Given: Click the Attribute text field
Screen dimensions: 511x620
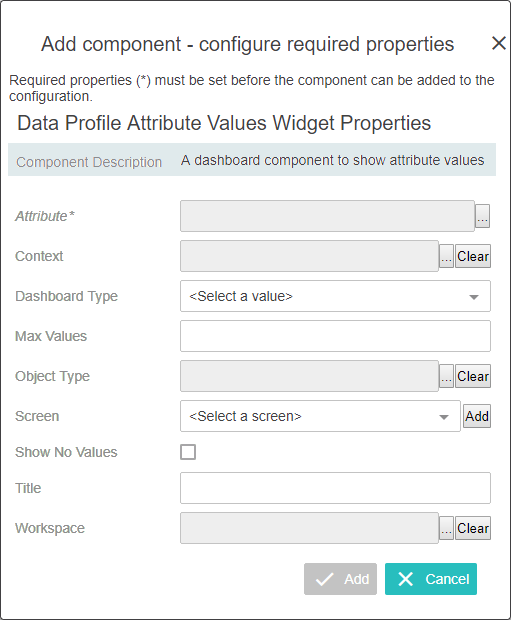Looking at the screenshot, I should click(327, 216).
